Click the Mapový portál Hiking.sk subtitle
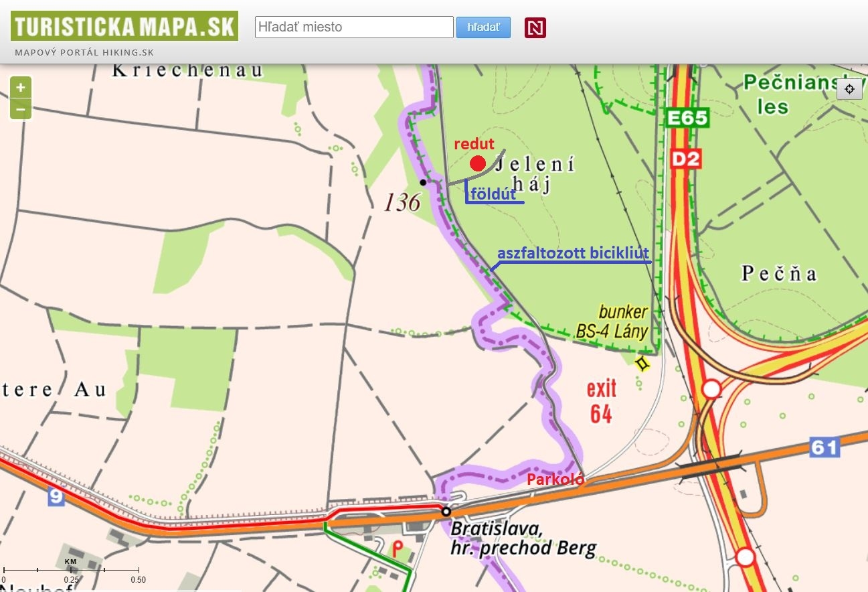The width and height of the screenshot is (868, 592). pos(84,52)
